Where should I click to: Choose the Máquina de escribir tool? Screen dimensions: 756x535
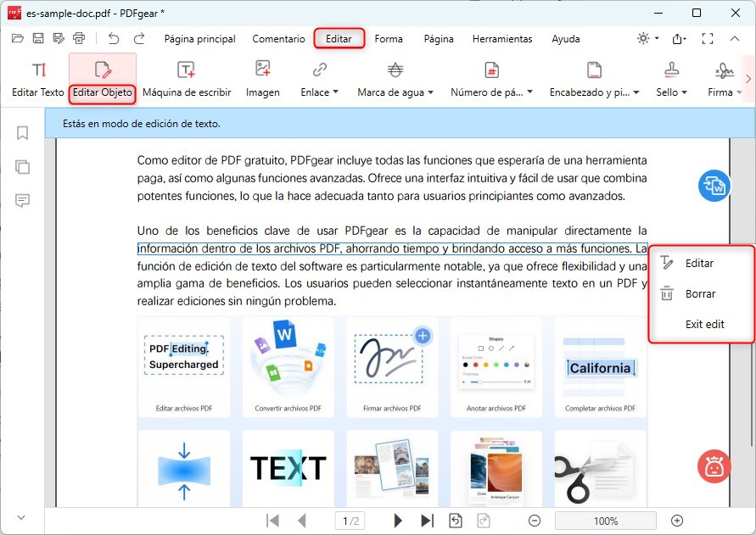pyautogui.click(x=187, y=80)
